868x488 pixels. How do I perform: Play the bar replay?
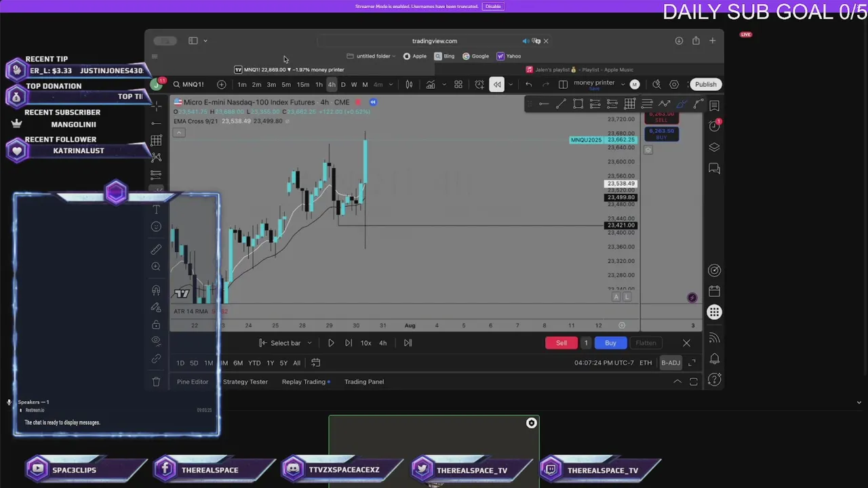point(331,343)
